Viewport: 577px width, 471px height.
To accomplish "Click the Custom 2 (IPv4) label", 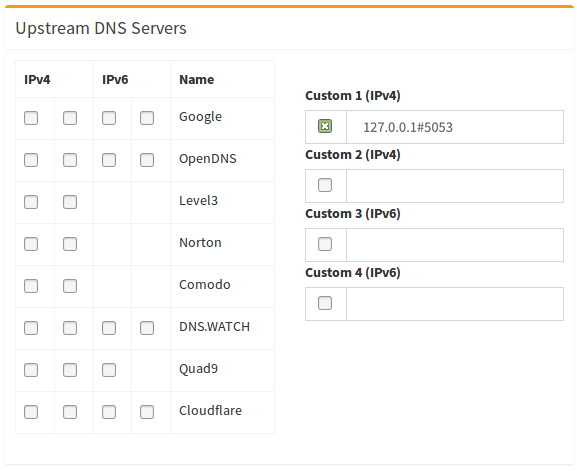I will tap(353, 155).
